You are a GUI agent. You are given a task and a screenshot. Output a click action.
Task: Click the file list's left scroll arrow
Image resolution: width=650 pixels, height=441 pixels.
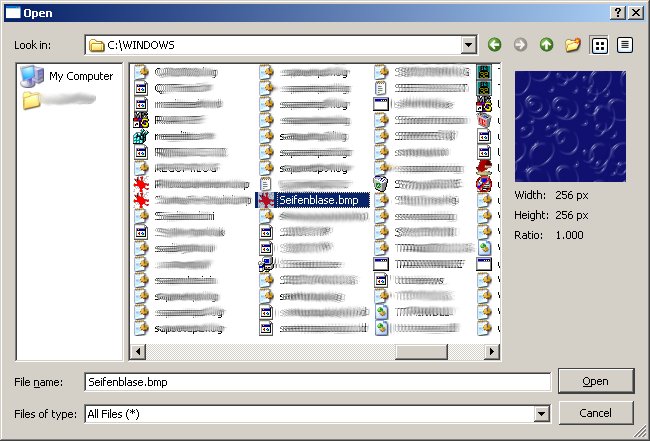coord(138,352)
